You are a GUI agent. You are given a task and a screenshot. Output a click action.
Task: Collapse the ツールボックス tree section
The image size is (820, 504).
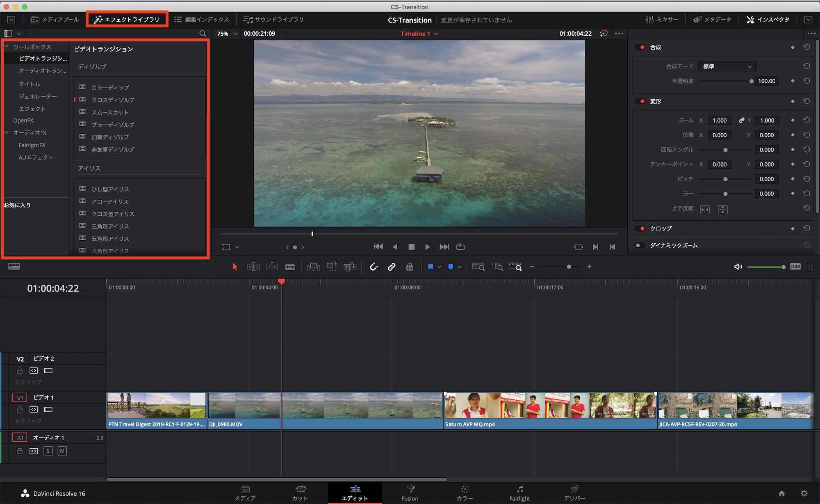tap(7, 47)
